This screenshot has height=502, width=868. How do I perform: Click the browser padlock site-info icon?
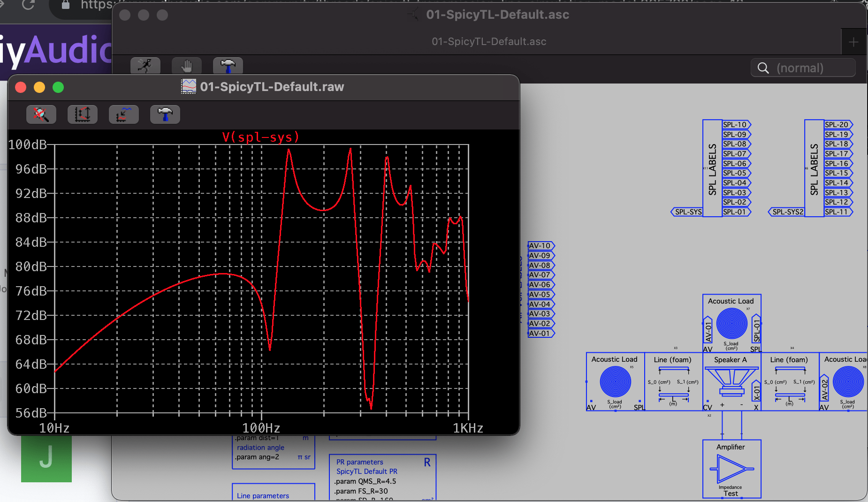[66, 5]
